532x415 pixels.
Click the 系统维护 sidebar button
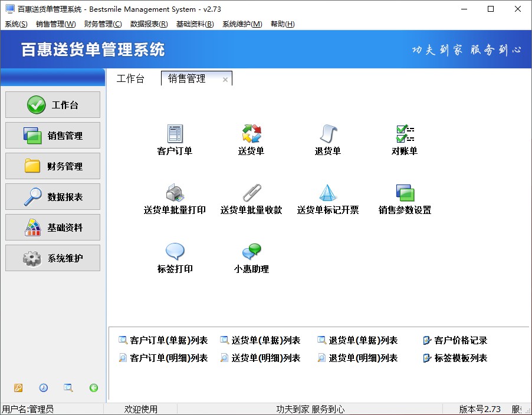pos(53,258)
